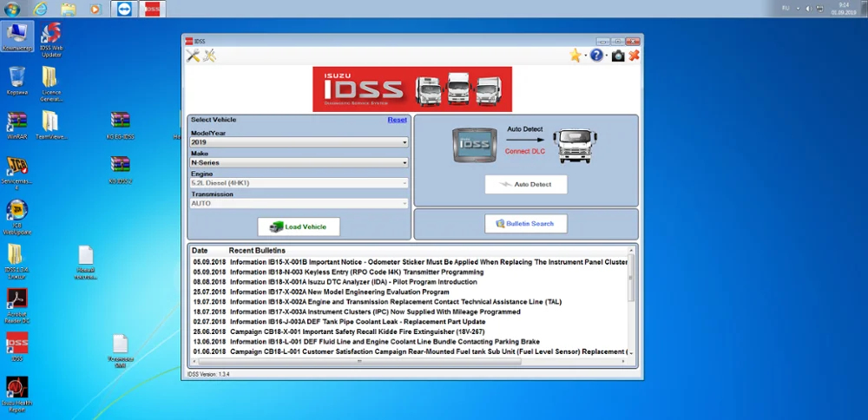Image resolution: width=868 pixels, height=420 pixels.
Task: Open the Recycle Bin desktop icon
Action: click(x=17, y=81)
